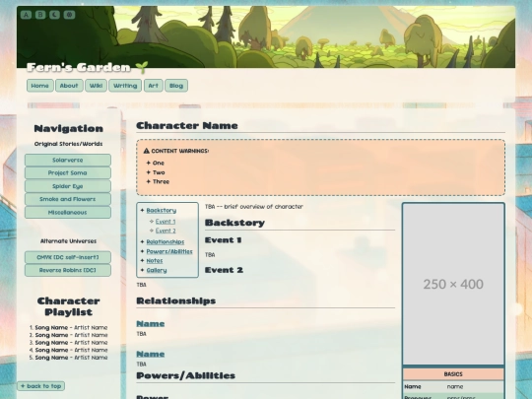Click the Relationships section heading
The height and width of the screenshot is (399, 532).
[176, 300]
